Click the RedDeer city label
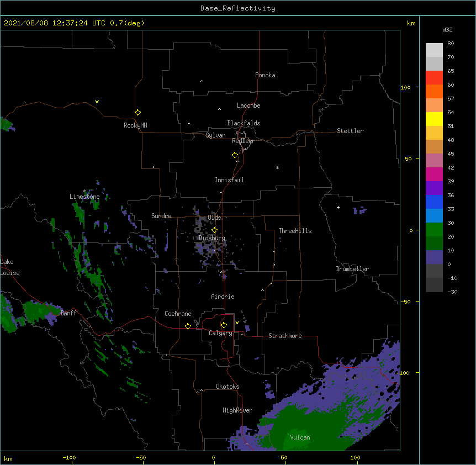Image resolution: width=476 pixels, height=465 pixels. [x=243, y=141]
